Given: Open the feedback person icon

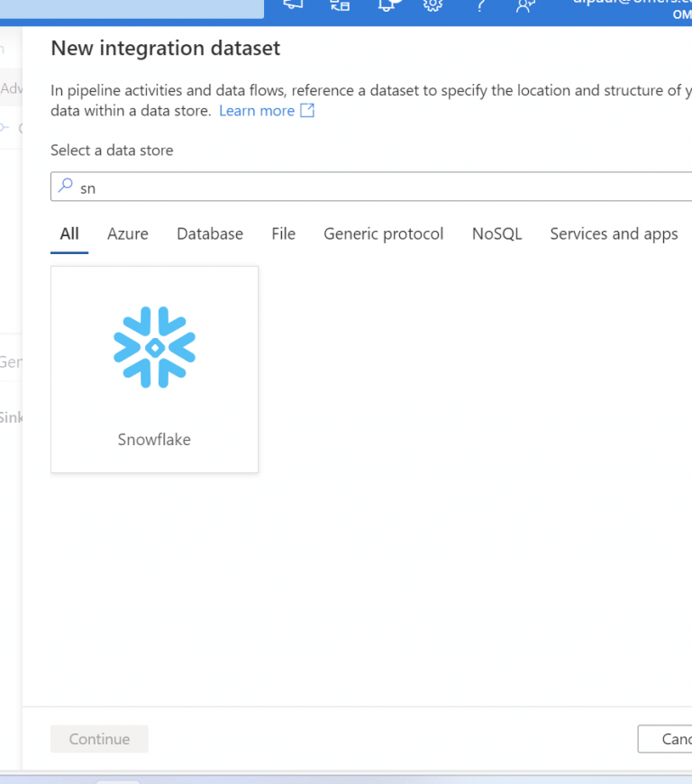Looking at the screenshot, I should coord(524,5).
